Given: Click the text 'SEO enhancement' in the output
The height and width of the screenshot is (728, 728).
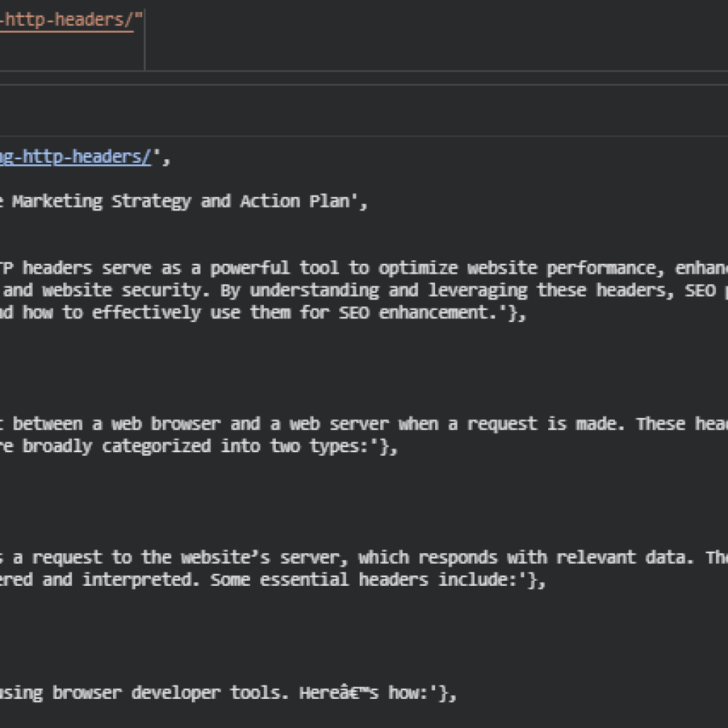Looking at the screenshot, I should tap(426, 313).
